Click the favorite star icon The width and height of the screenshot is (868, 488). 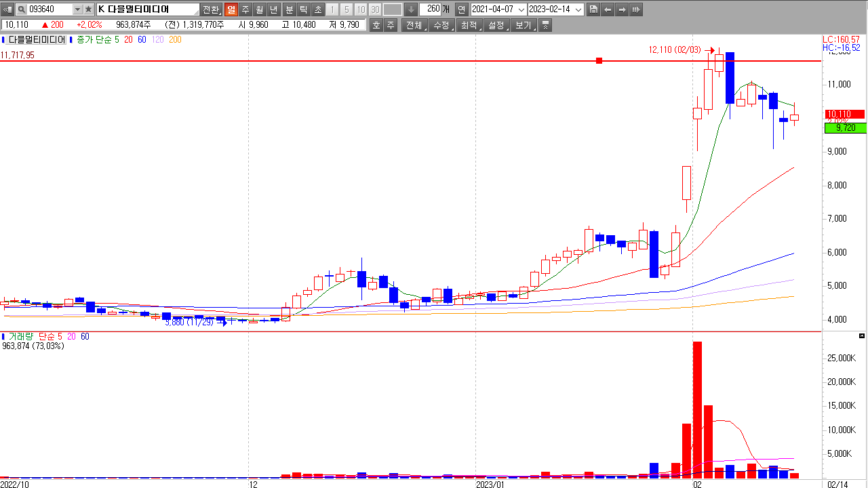89,9
